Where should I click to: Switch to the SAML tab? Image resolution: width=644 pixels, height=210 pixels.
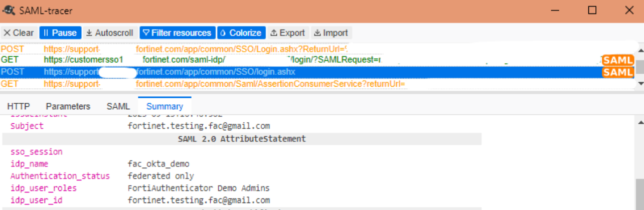(x=118, y=106)
